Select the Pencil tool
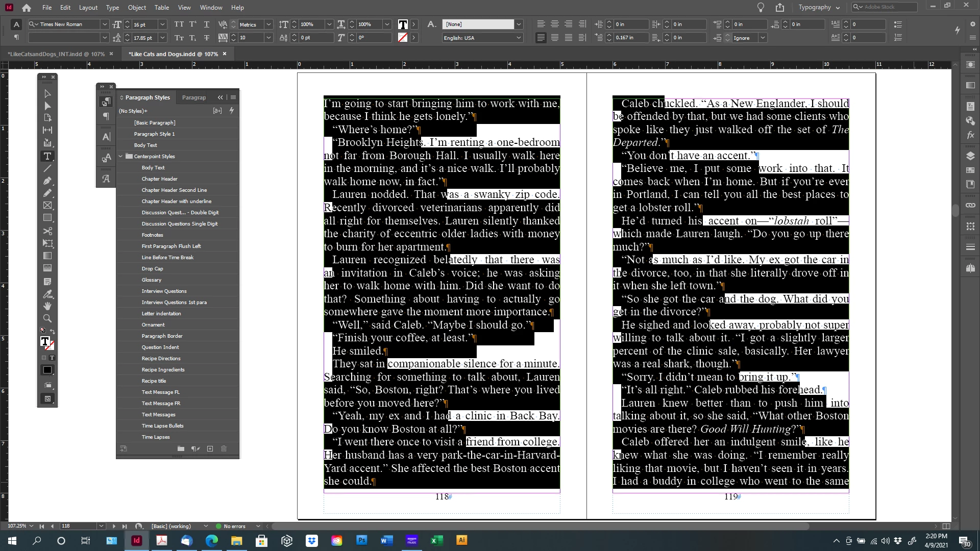Viewport: 980px width, 551px height. click(47, 193)
